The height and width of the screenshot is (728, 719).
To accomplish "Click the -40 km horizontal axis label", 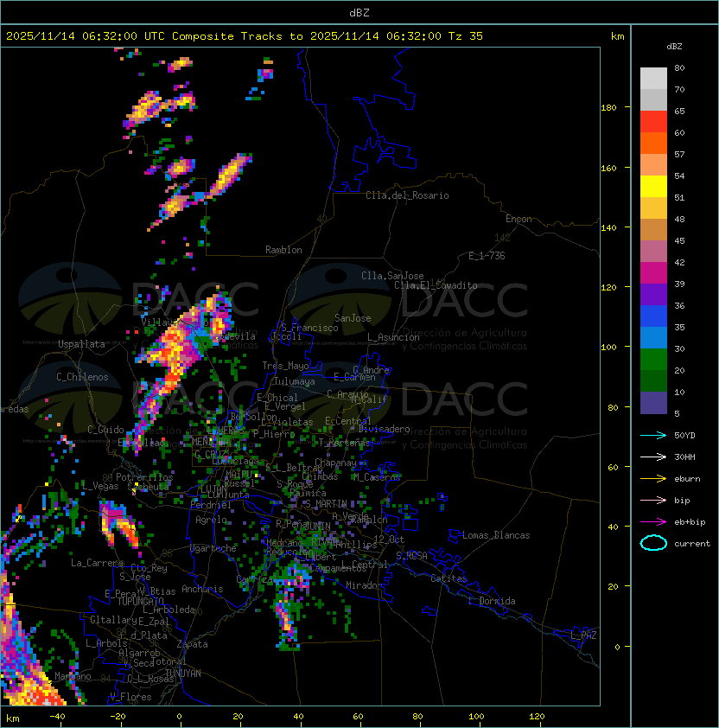I will (x=57, y=717).
